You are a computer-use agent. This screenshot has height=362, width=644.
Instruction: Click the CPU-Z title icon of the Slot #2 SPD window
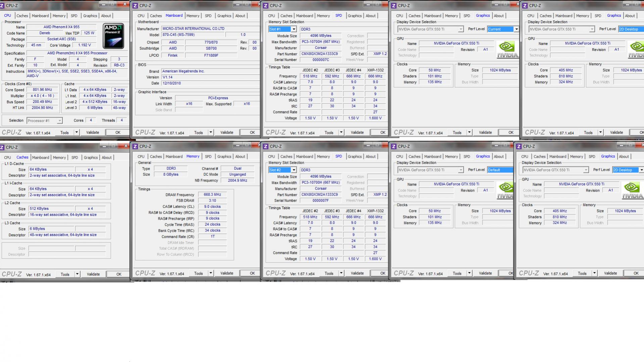(x=266, y=146)
